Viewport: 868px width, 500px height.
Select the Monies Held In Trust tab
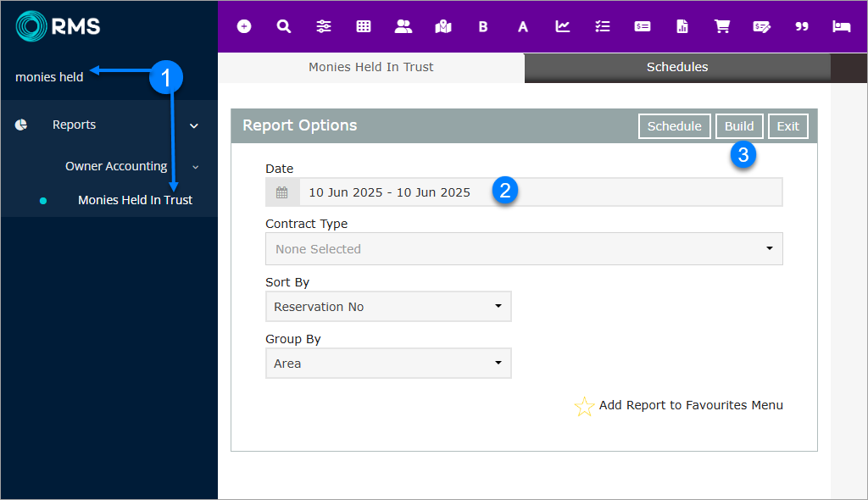[371, 67]
